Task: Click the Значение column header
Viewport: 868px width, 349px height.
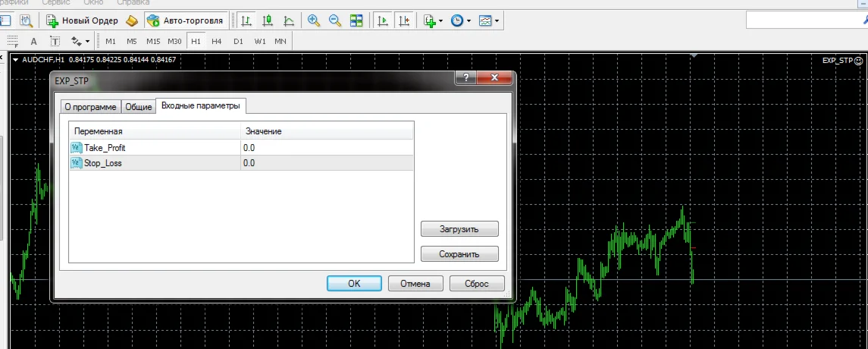Action: tap(327, 131)
